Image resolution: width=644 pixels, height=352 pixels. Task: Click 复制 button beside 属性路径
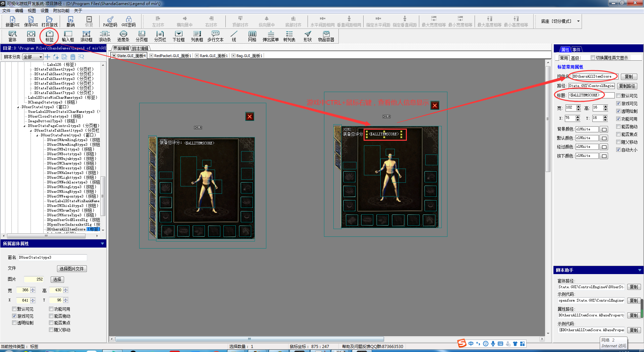634,315
